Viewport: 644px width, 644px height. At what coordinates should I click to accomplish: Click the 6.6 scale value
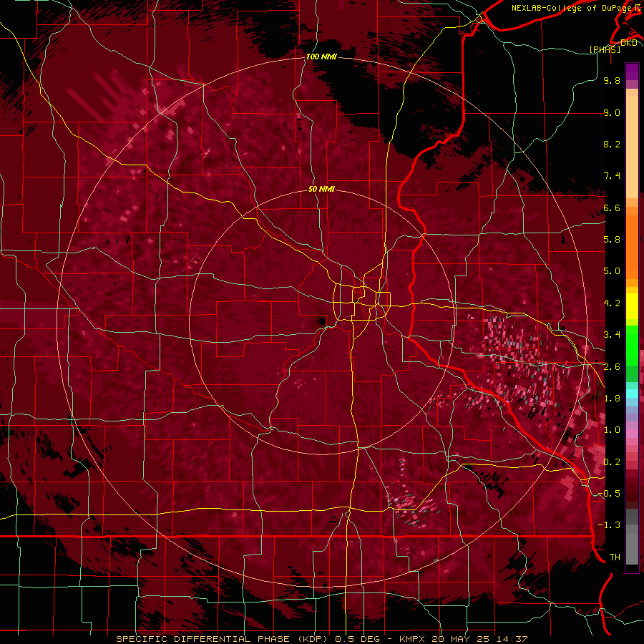pos(612,208)
